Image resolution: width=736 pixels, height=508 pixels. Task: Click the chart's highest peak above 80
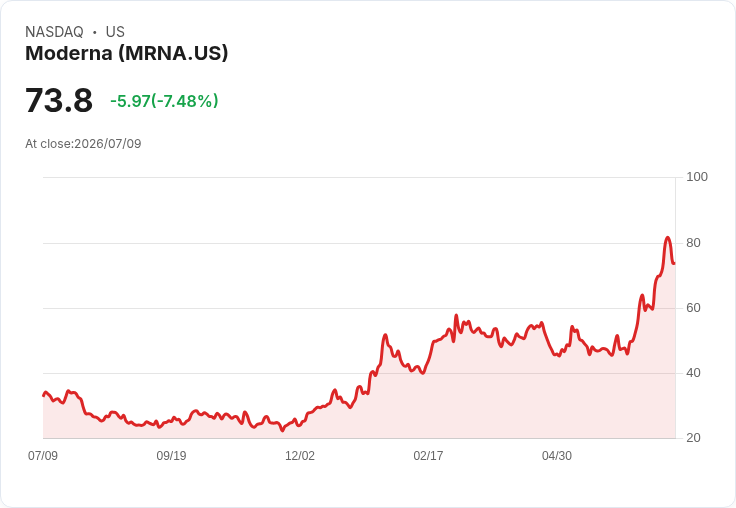coord(667,238)
